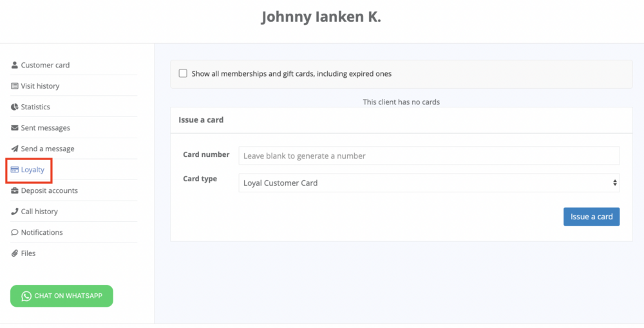Viewport: 644px width, 328px height.
Task: Click the Issue a card button
Action: pos(591,217)
